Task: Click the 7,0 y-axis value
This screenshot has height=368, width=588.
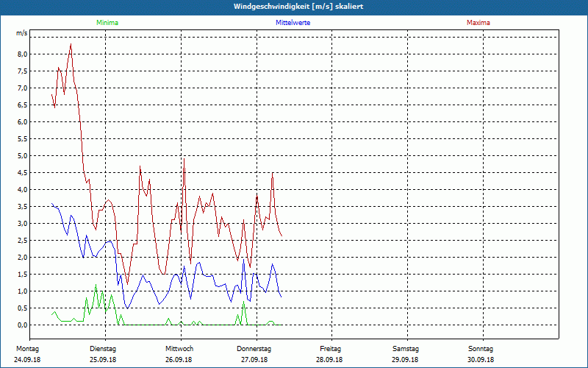Action: [23, 88]
